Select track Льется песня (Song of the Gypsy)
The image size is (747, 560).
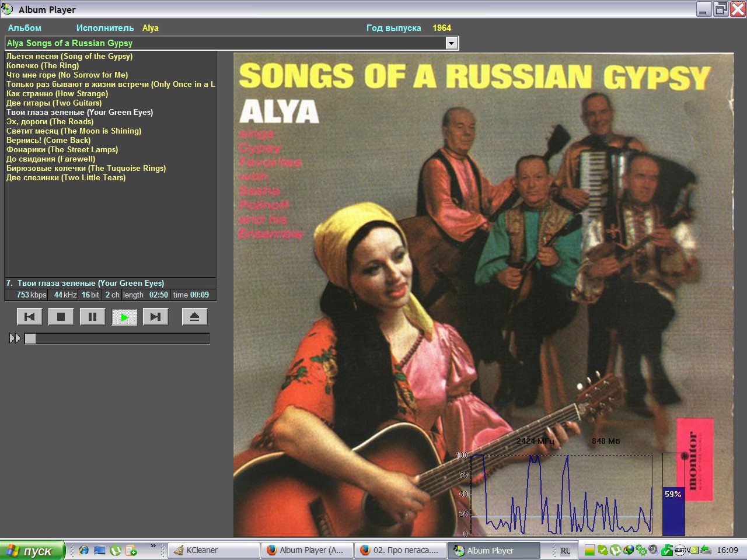coord(69,56)
